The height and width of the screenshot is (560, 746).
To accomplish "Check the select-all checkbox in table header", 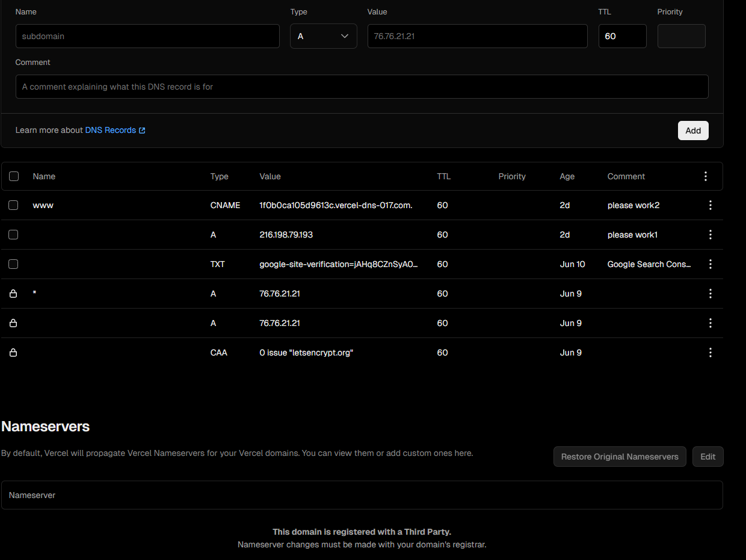I will click(x=14, y=176).
